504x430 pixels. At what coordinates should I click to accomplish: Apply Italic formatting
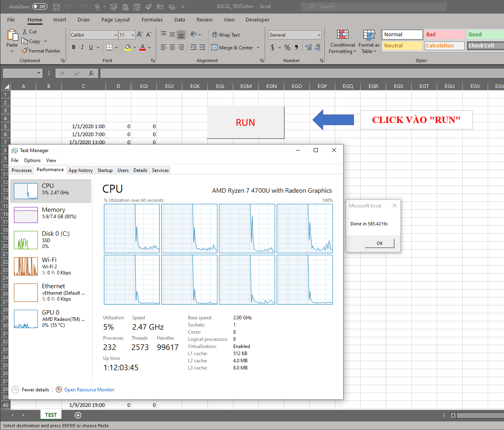[82, 47]
